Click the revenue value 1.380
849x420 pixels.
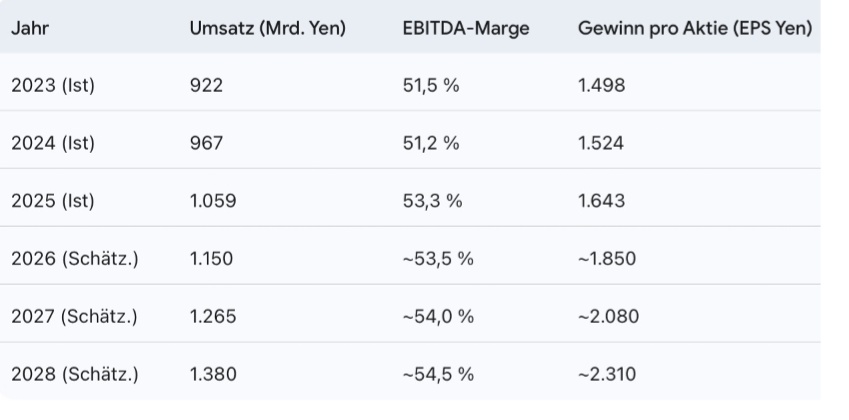coord(212,375)
